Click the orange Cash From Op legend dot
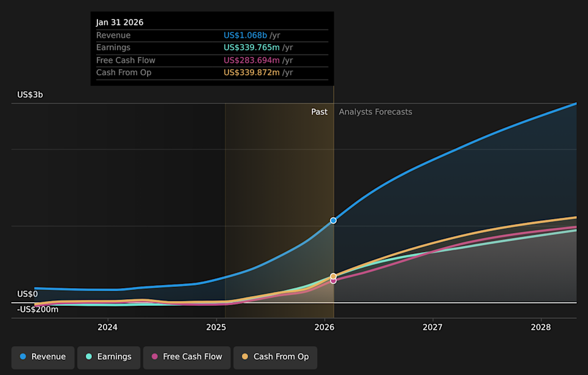This screenshot has height=375, width=588. click(x=246, y=357)
